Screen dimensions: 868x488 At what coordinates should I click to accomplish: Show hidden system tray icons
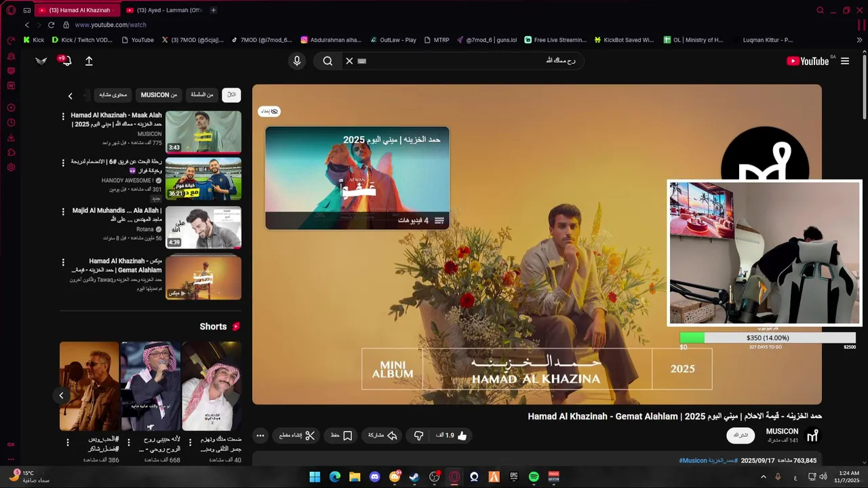click(x=763, y=476)
